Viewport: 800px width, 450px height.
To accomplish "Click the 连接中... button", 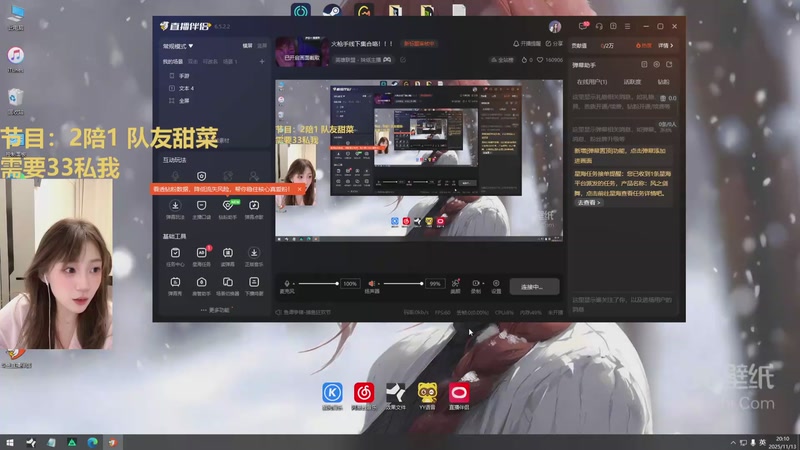I will [533, 287].
